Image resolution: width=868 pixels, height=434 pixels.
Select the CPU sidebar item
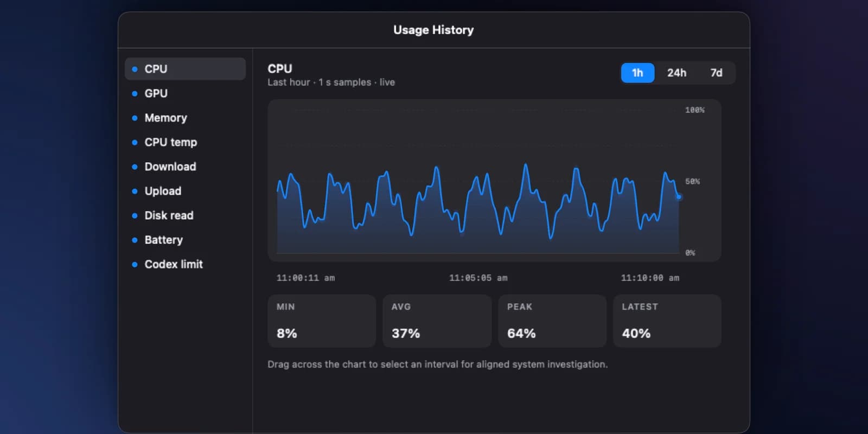(185, 69)
